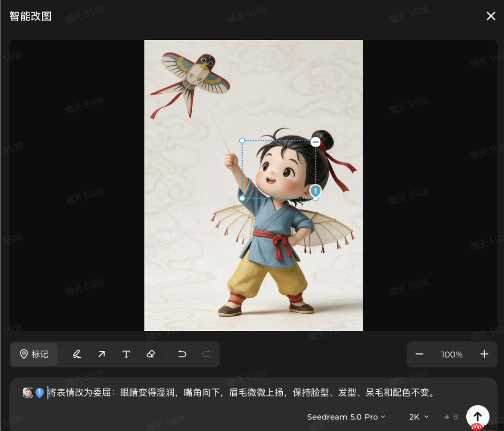Click the 100% zoom level value

click(x=452, y=354)
